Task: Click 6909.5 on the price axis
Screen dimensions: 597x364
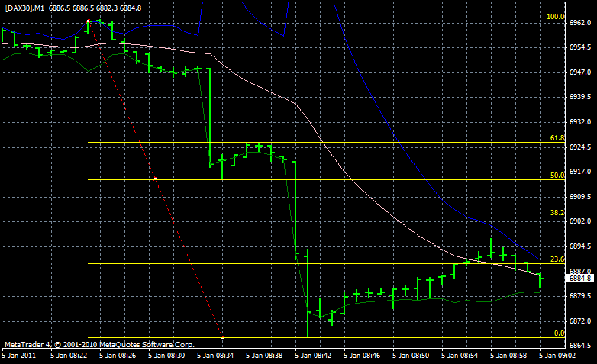Action: [x=580, y=197]
